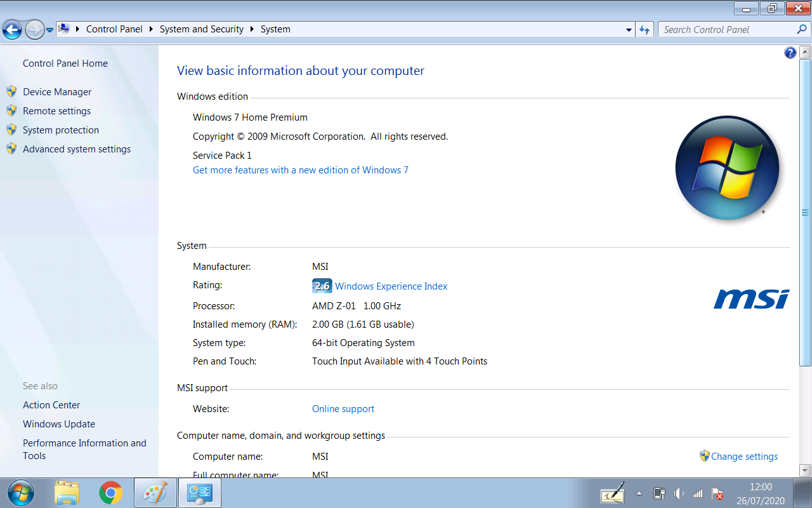Click the Action Center flag in system tray
This screenshot has height=508, width=812.
[x=717, y=493]
